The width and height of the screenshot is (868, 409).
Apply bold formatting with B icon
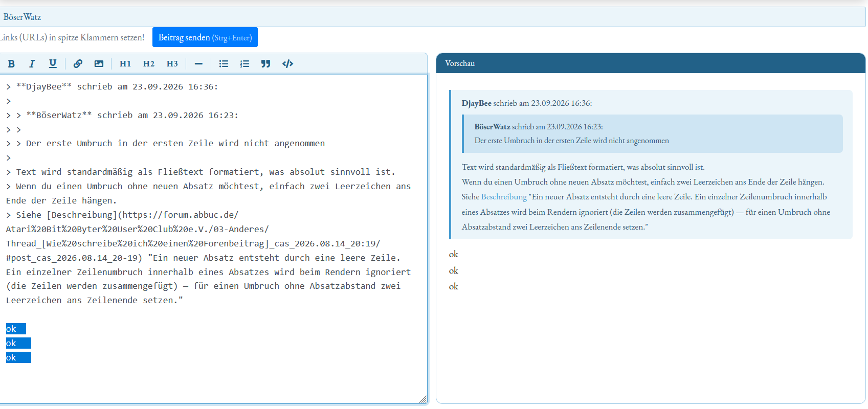[x=11, y=64]
